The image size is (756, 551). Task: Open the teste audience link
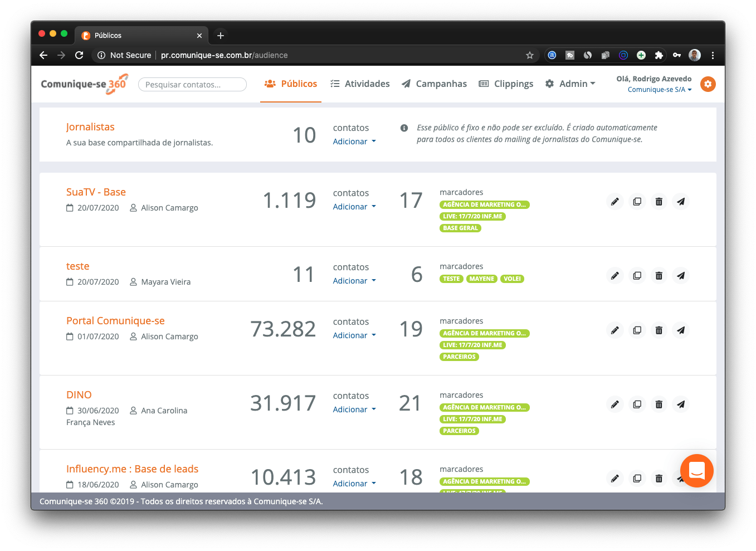pyautogui.click(x=78, y=266)
